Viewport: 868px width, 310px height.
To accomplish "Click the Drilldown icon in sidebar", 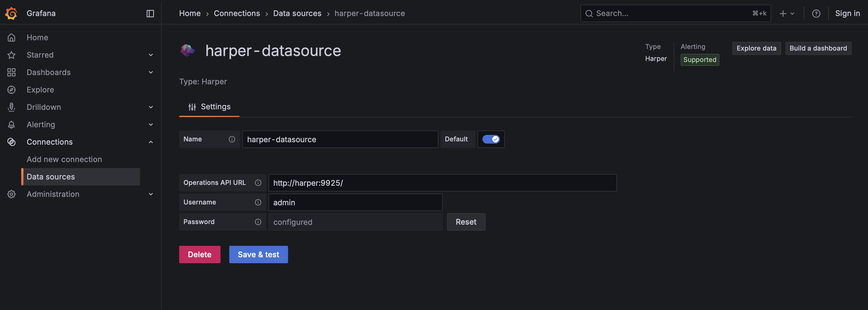I will pyautogui.click(x=11, y=107).
